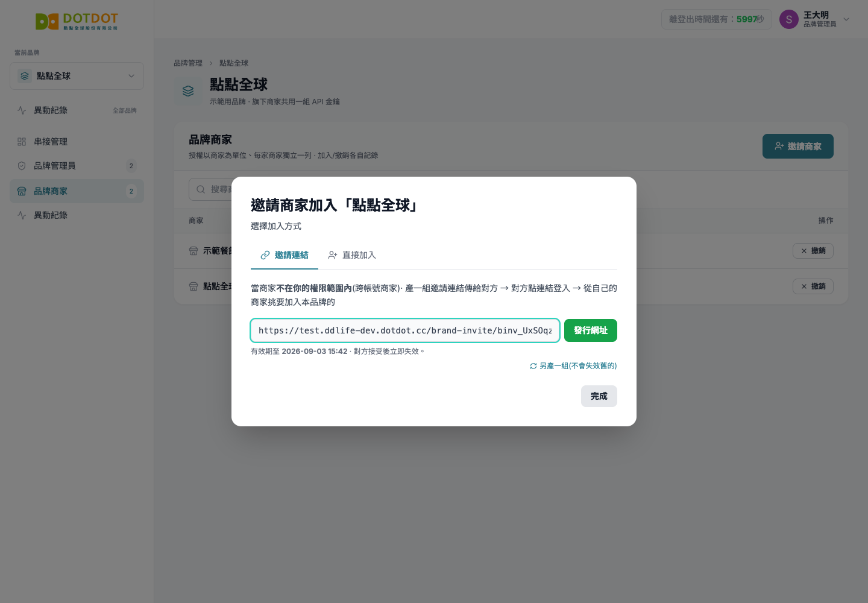Click the count badge beside 品牌商家 in the sidebar
The width and height of the screenshot is (868, 603).
point(131,191)
